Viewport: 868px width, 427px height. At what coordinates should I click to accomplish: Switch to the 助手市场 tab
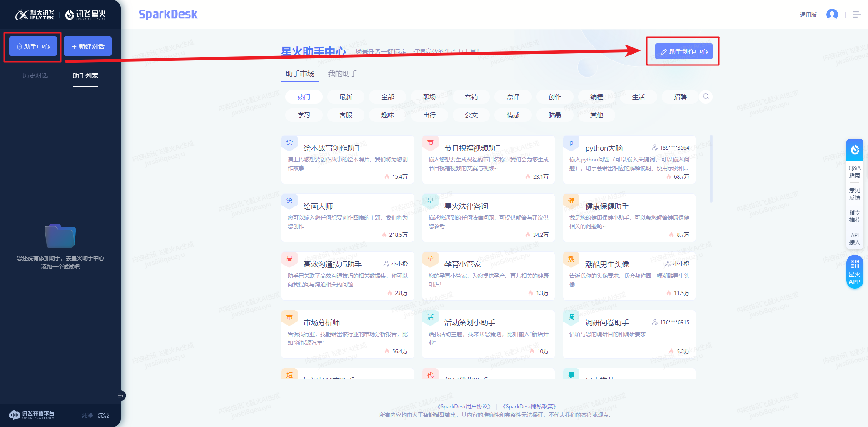[x=300, y=74]
